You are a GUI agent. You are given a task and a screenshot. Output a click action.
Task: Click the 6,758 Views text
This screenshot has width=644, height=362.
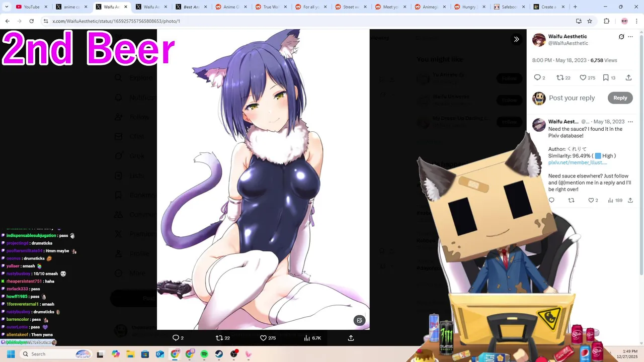(604, 60)
